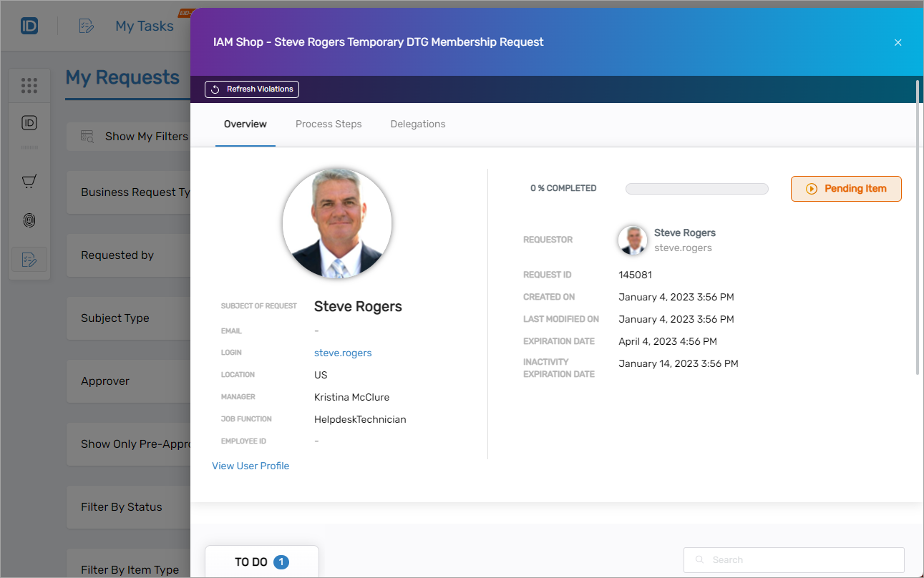This screenshot has width=924, height=578.
Task: Select the TO DO tab
Action: (x=256, y=562)
